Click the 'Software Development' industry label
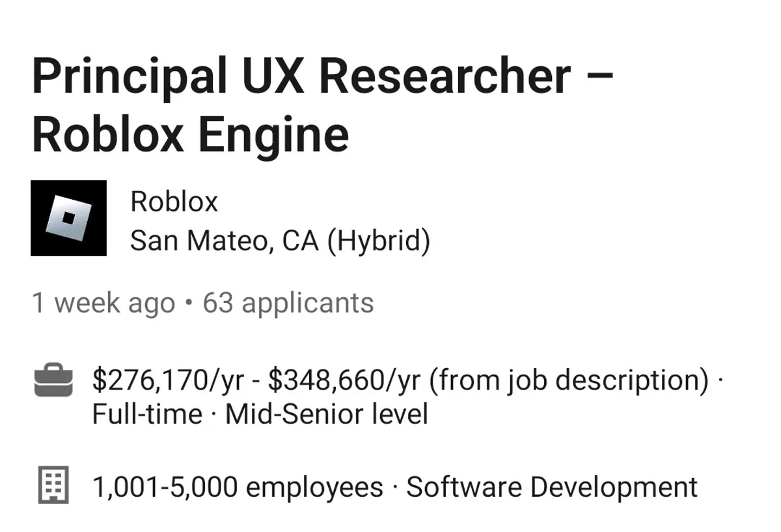This screenshot has width=781, height=532. [x=552, y=486]
